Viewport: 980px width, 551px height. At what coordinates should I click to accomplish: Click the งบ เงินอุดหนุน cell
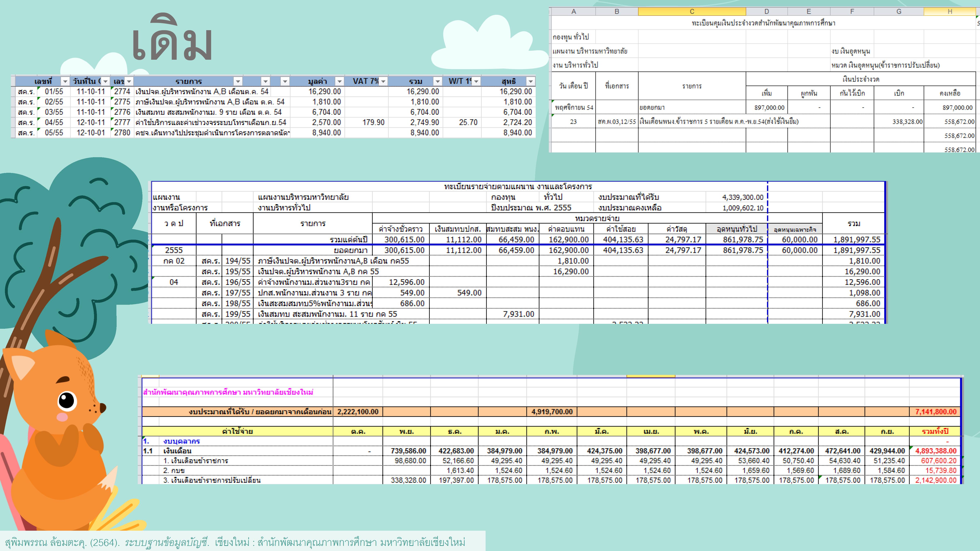(x=851, y=51)
